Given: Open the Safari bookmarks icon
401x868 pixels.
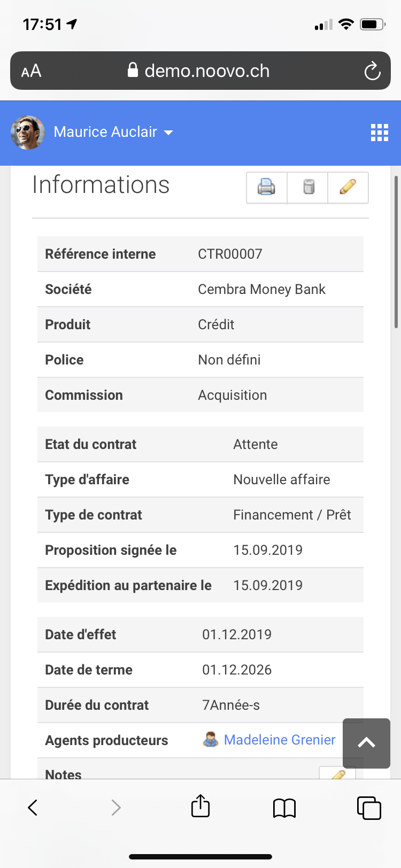Looking at the screenshot, I should (284, 808).
